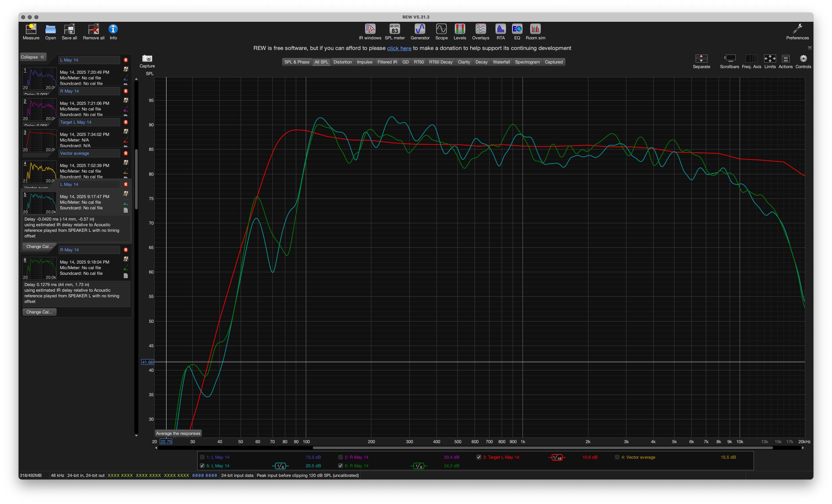Open the Overlays window
Viewport: 832px width, 504px height.
click(x=481, y=32)
